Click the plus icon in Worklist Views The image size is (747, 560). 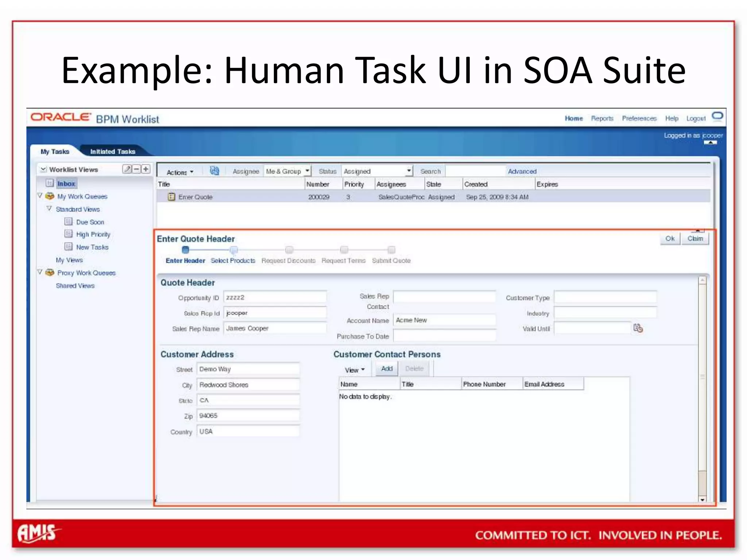(146, 169)
